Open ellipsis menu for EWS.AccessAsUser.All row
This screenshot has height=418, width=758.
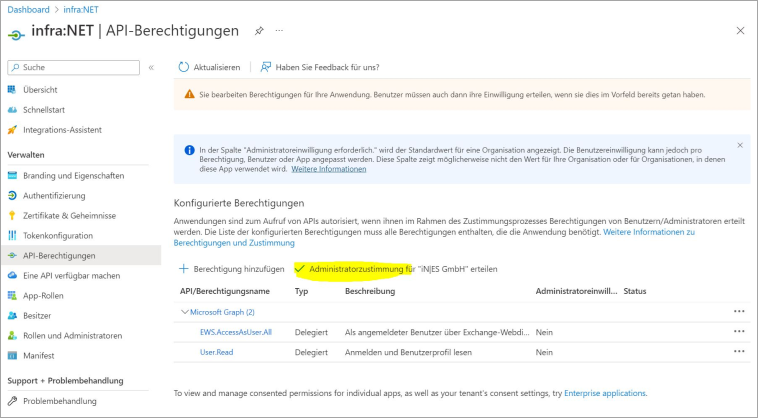pyautogui.click(x=739, y=331)
